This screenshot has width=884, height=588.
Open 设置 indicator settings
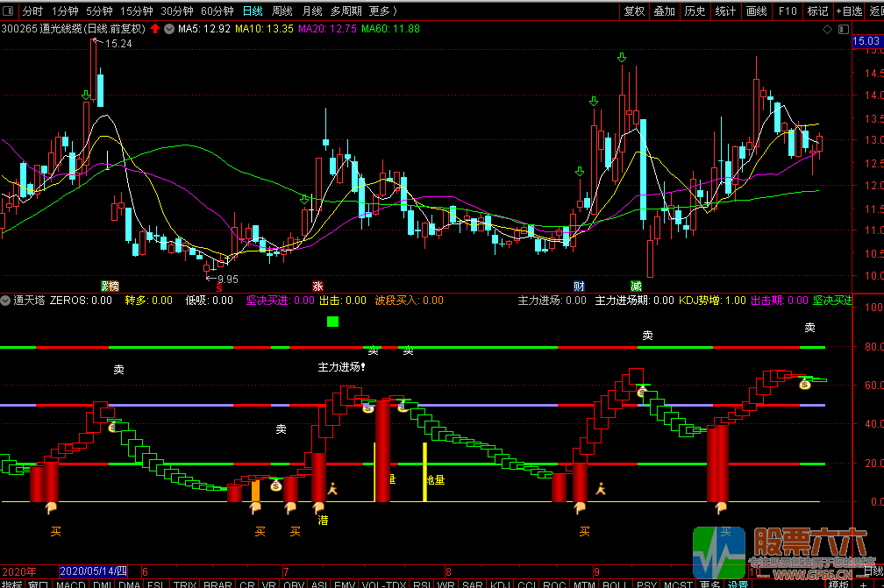[738, 584]
